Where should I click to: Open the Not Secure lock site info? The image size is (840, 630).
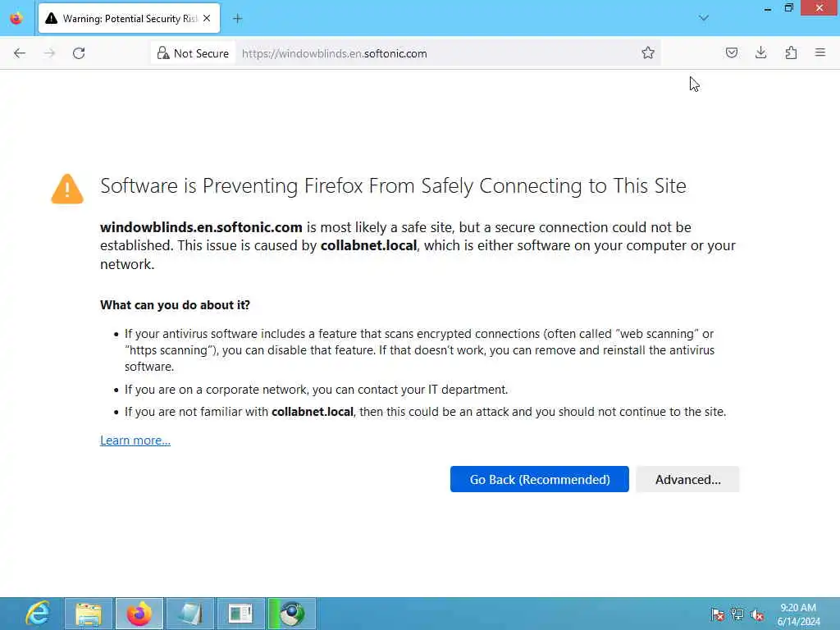point(193,53)
